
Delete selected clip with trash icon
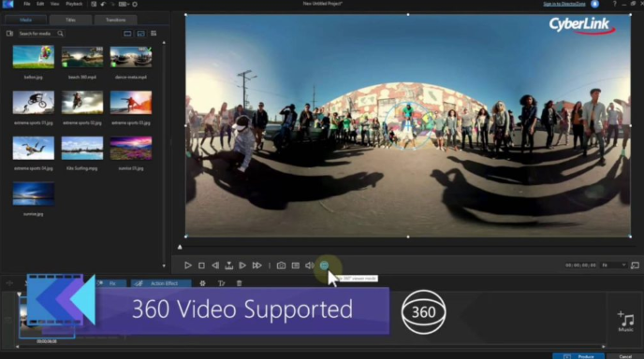(x=239, y=283)
